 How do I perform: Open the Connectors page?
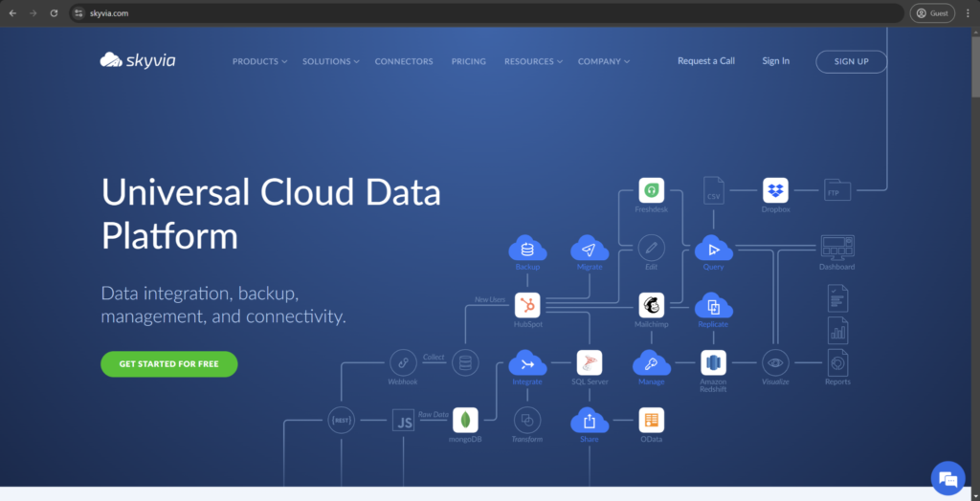[404, 61]
